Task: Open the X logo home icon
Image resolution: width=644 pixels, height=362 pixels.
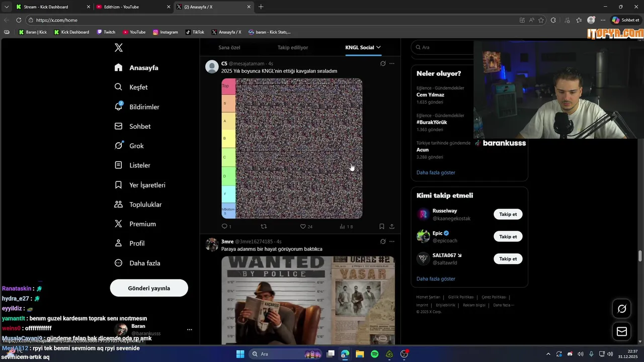Action: (119, 48)
